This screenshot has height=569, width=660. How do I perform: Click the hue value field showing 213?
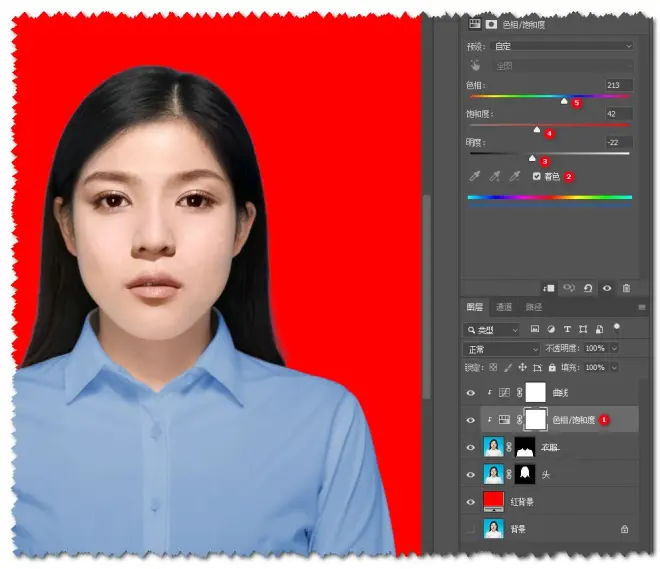pos(619,85)
